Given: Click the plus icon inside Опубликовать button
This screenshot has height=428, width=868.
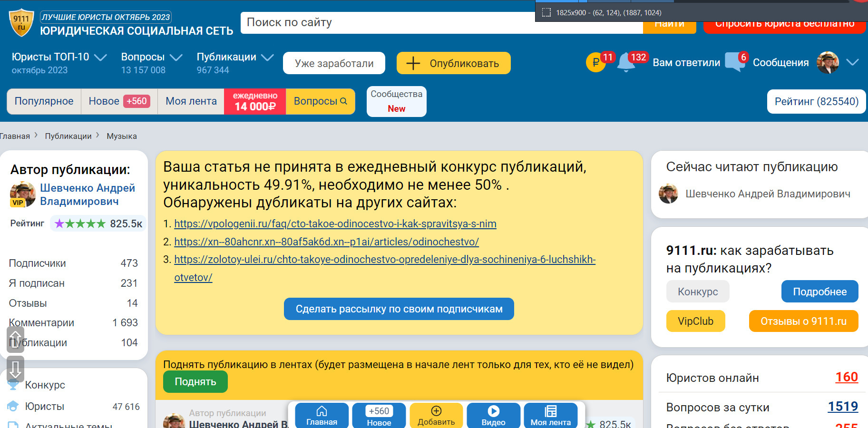Looking at the screenshot, I should [x=413, y=63].
